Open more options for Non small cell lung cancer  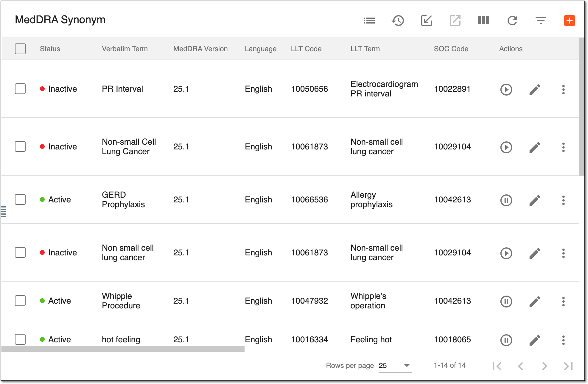tap(563, 253)
